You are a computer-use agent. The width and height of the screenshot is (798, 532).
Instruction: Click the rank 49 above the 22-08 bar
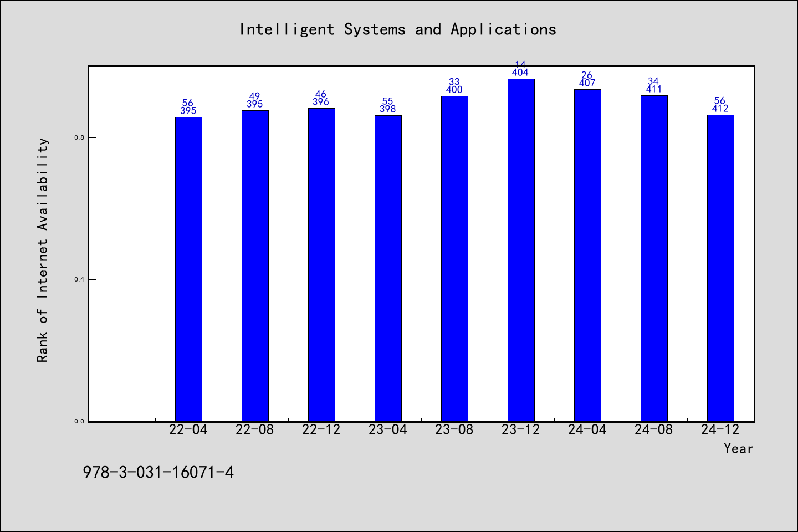[x=254, y=96]
